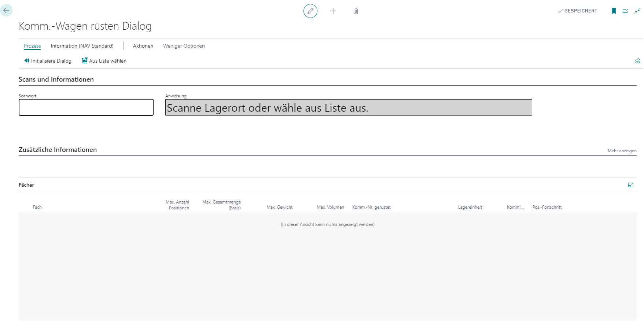
Task: Click Weniger Optionen
Action: tap(184, 46)
